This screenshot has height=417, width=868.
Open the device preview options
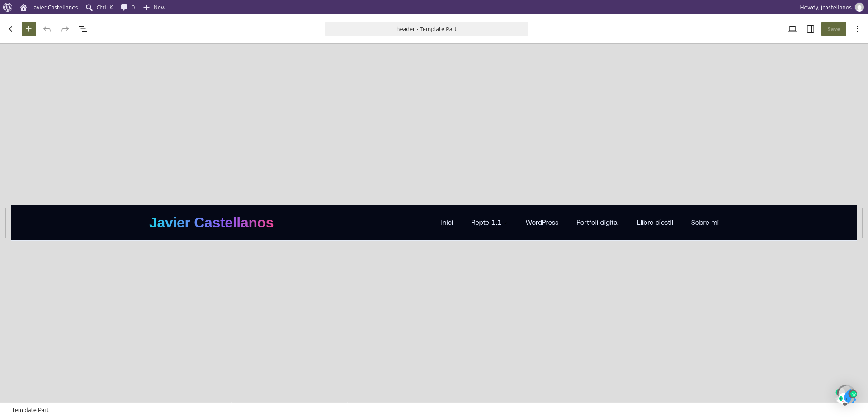tap(793, 29)
